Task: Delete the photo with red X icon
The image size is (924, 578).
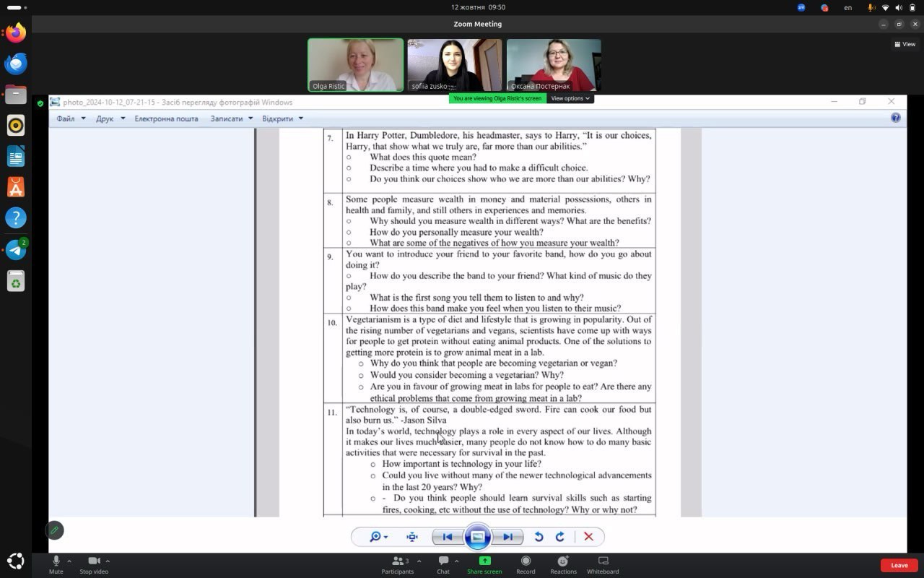Action: [588, 537]
